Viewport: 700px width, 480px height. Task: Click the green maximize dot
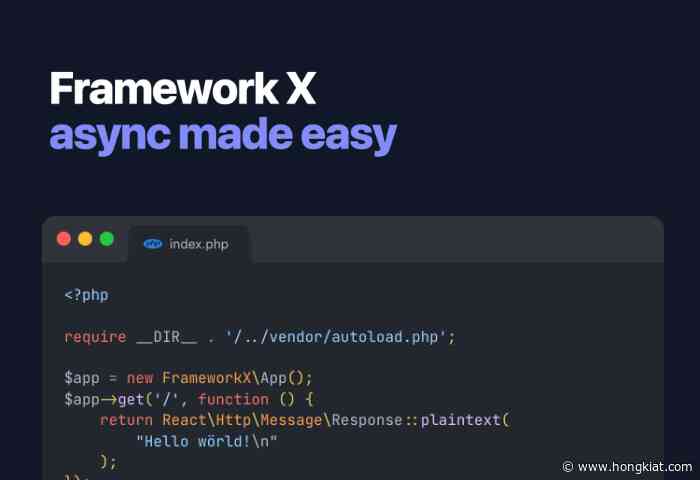(107, 239)
